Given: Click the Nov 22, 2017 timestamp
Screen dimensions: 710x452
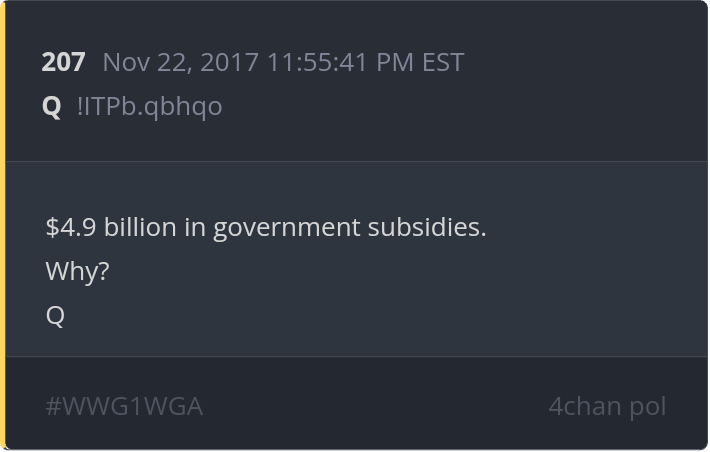Looking at the screenshot, I should pyautogui.click(x=283, y=62).
